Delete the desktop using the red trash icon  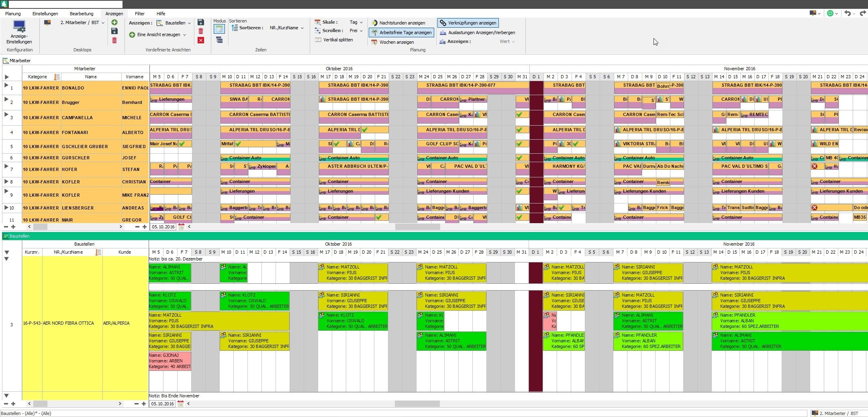[x=114, y=40]
